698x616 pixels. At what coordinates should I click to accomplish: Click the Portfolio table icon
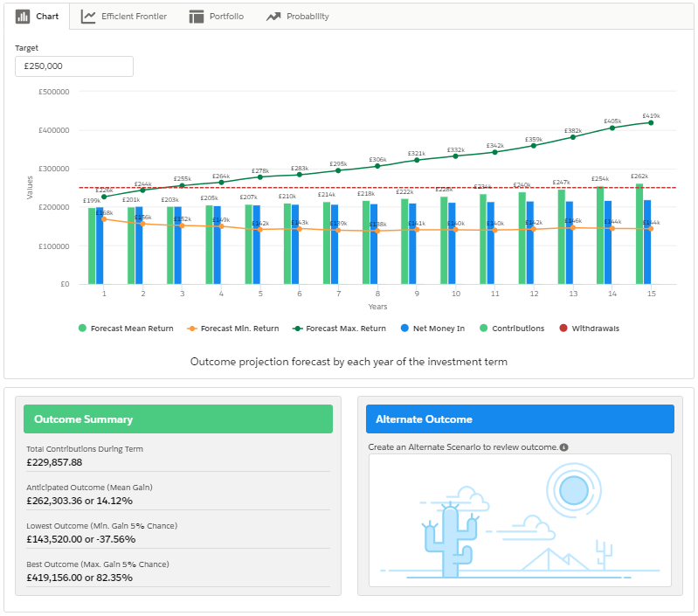(x=196, y=17)
